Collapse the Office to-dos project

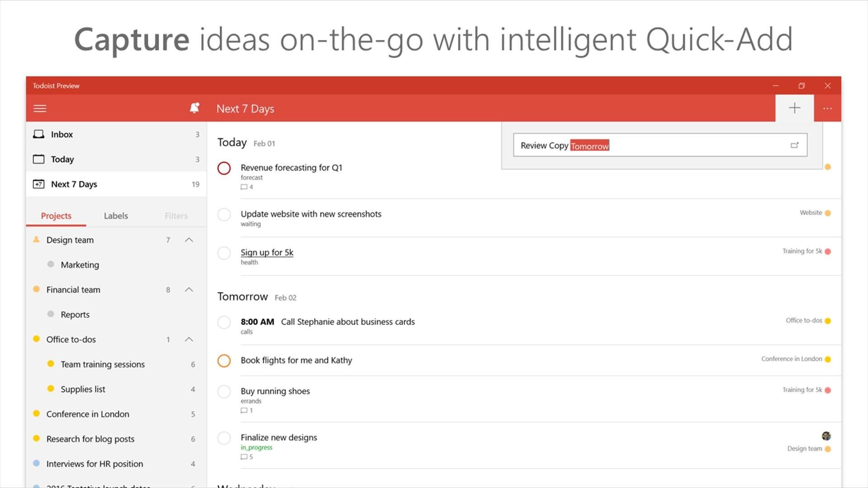189,339
